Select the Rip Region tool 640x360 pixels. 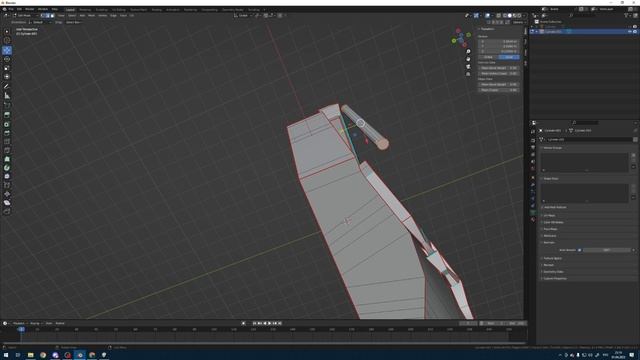pyautogui.click(x=7, y=212)
